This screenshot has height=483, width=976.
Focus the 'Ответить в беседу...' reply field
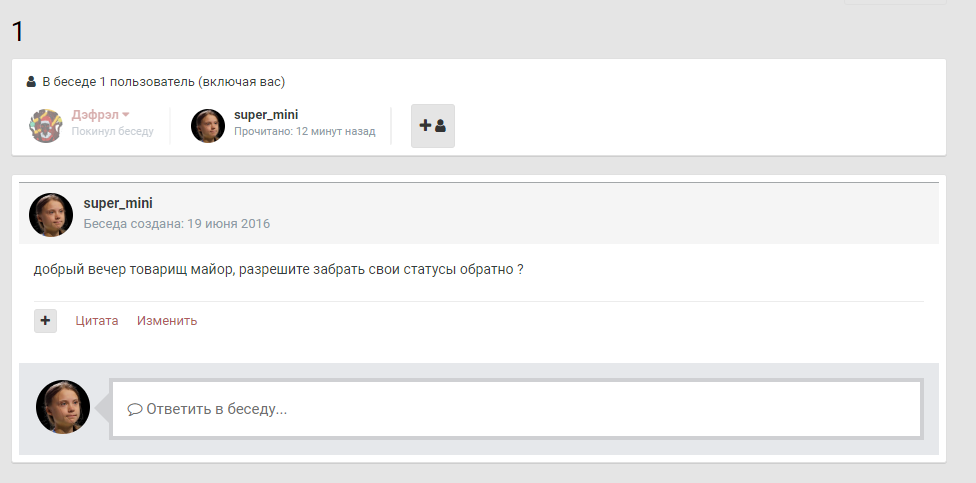pos(516,409)
